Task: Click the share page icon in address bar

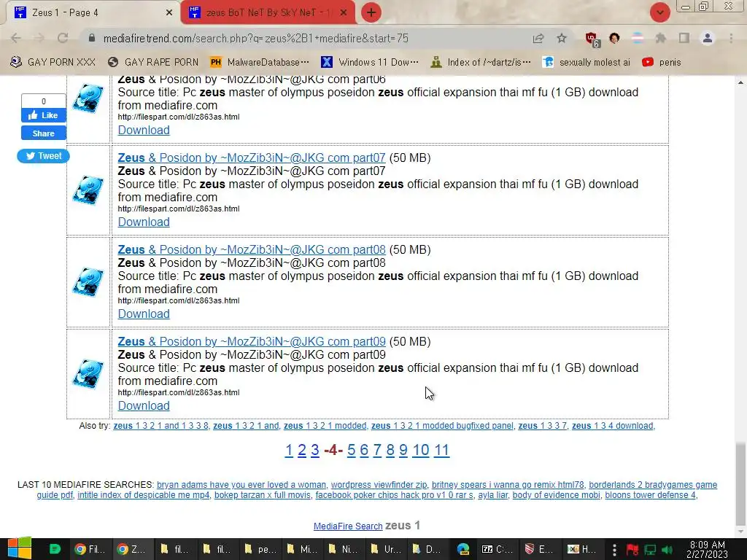Action: pyautogui.click(x=538, y=38)
